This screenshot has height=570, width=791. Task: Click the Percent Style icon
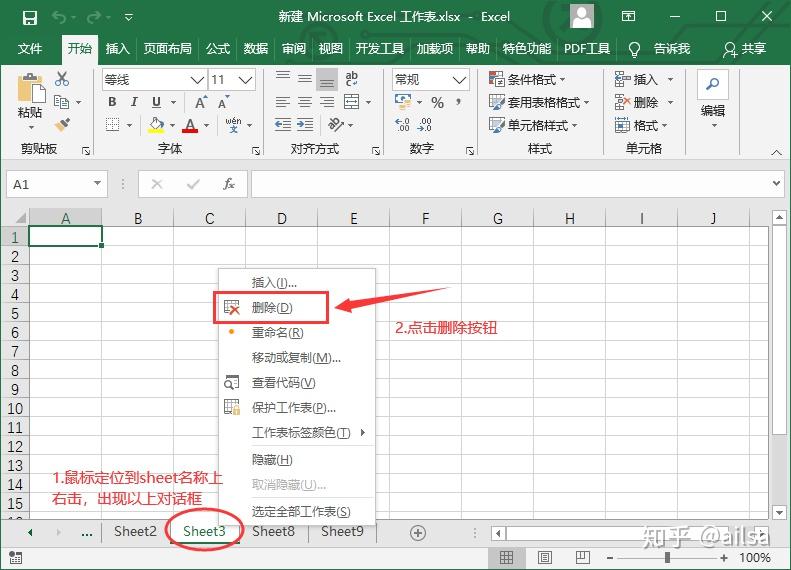[437, 103]
